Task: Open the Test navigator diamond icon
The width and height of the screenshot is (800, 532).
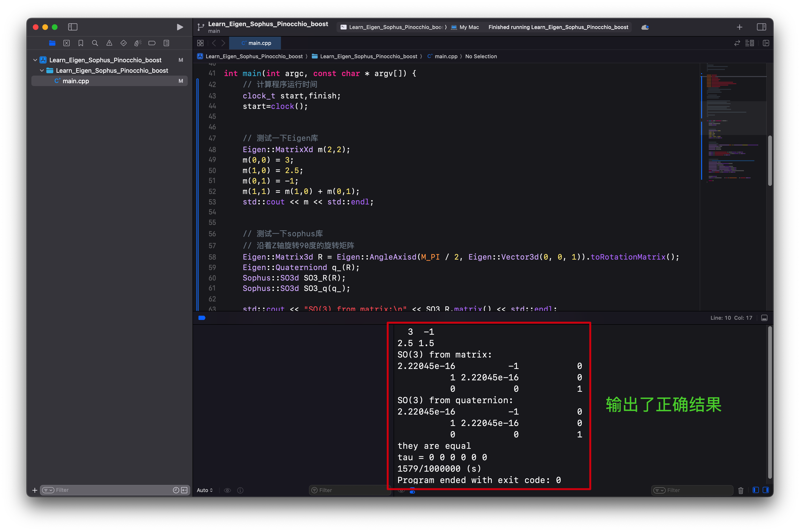Action: coord(123,43)
